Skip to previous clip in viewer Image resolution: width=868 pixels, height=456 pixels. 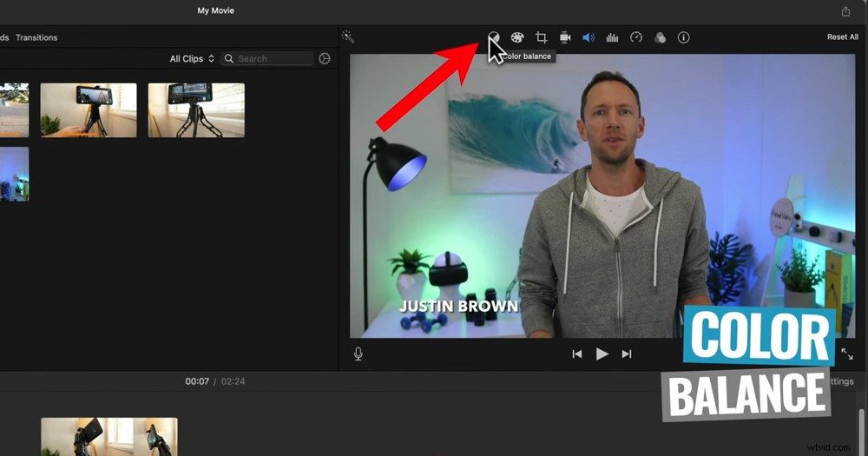coord(577,354)
